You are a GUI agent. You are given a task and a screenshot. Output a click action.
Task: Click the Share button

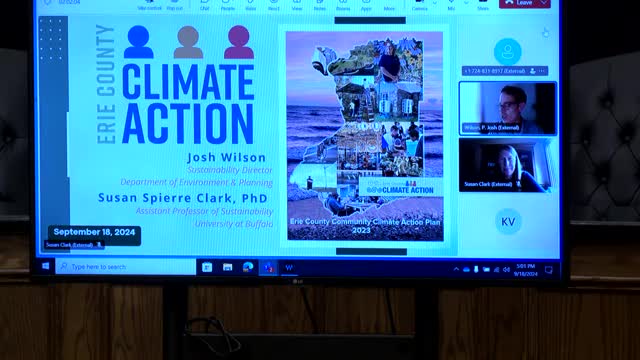click(483, 6)
